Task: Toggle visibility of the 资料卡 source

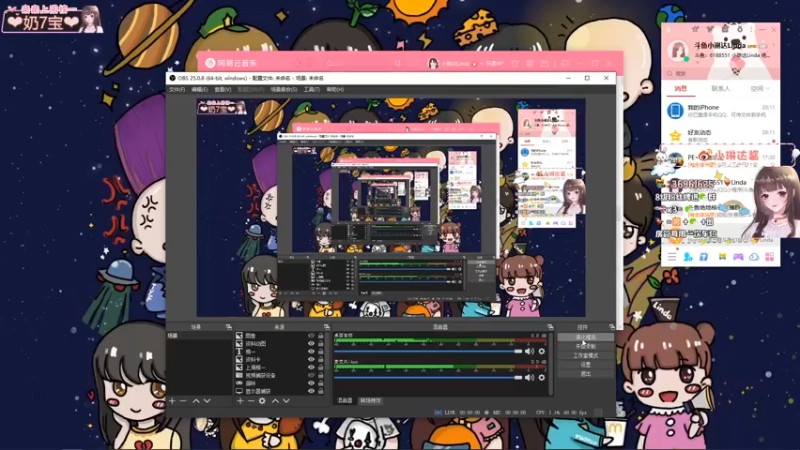Action: [311, 360]
